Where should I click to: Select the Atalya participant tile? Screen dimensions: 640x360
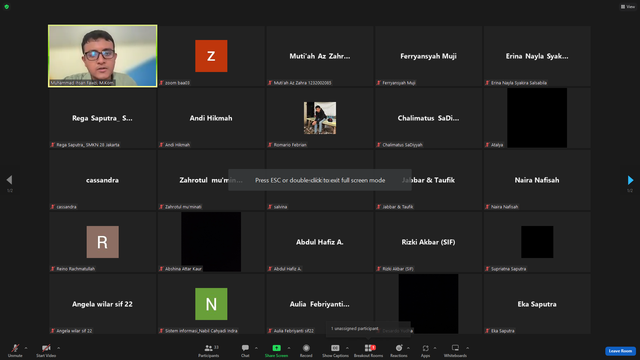point(537,118)
